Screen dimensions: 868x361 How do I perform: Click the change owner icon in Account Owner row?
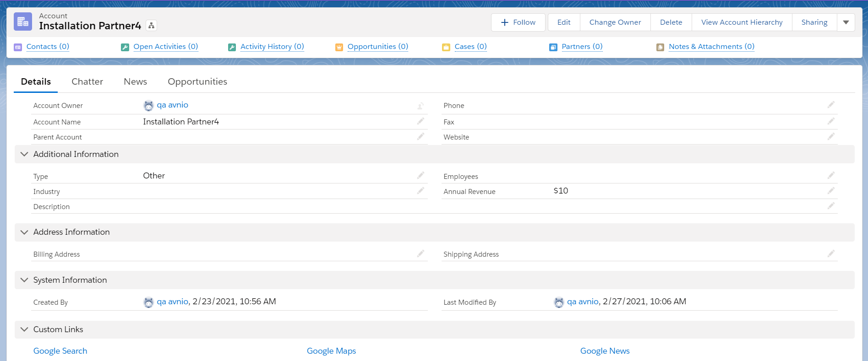[x=420, y=106]
